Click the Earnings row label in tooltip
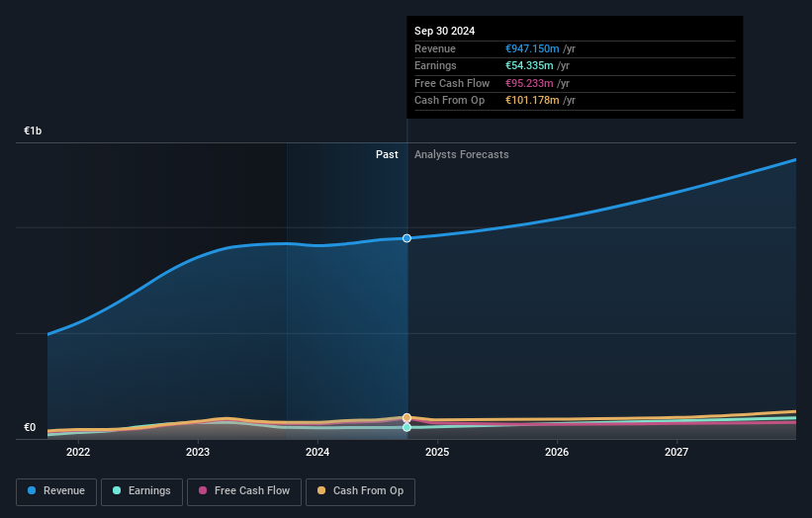The image size is (812, 518). pos(435,65)
